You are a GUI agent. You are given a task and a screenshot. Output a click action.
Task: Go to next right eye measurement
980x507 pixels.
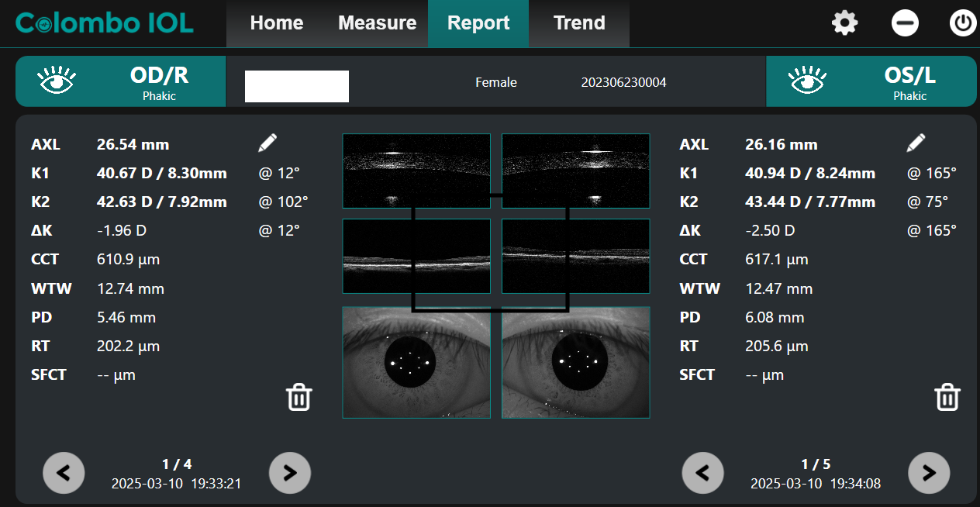(x=290, y=472)
